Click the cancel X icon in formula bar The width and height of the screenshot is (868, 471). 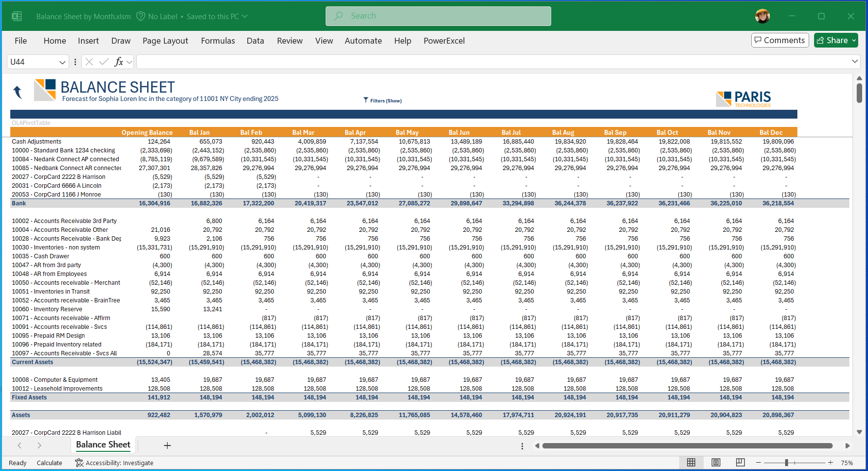pyautogui.click(x=89, y=62)
